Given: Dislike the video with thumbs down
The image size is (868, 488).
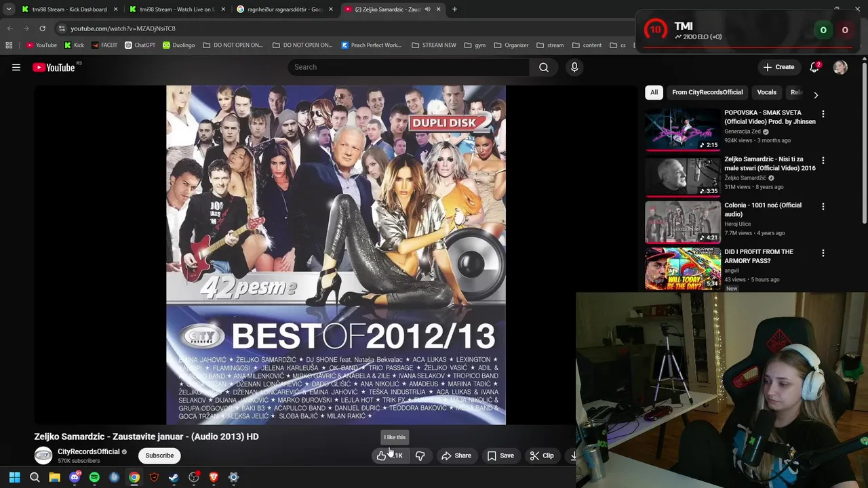Looking at the screenshot, I should [420, 455].
